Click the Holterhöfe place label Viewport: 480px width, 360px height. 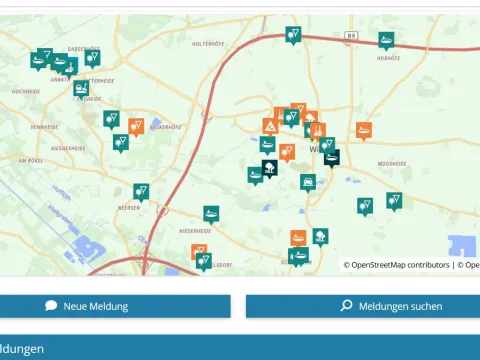tap(208, 44)
